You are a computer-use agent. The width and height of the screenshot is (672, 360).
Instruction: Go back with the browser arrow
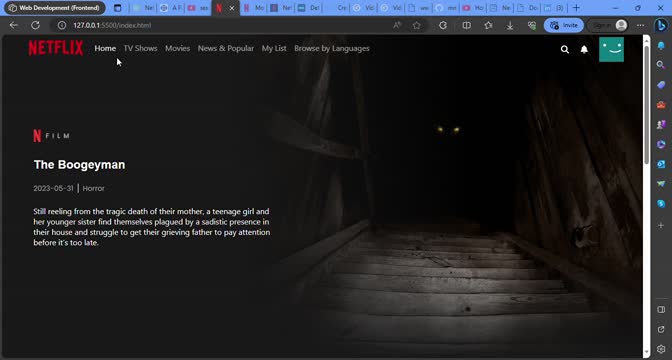pyautogui.click(x=14, y=25)
